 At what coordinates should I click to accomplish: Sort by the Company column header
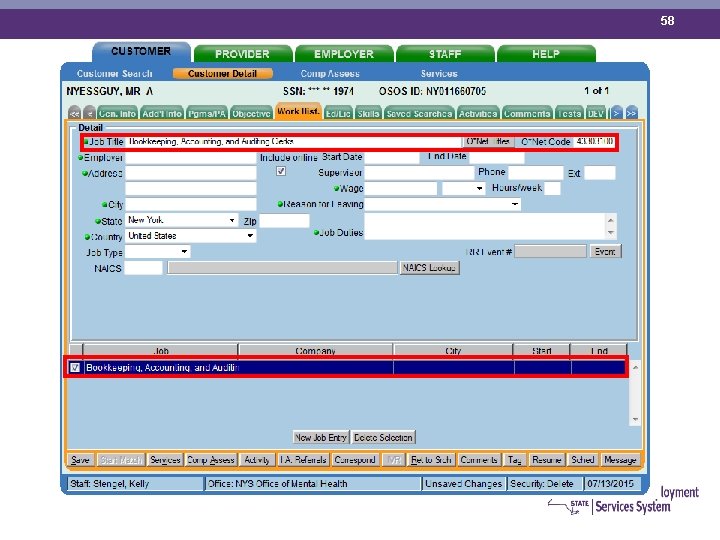(315, 350)
